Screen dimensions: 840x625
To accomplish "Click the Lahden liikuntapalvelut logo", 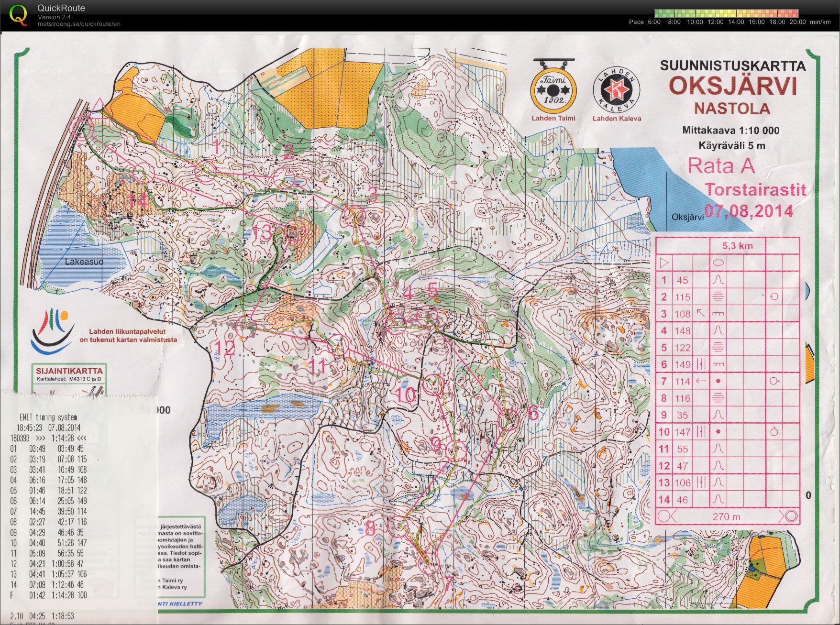I will [x=52, y=331].
